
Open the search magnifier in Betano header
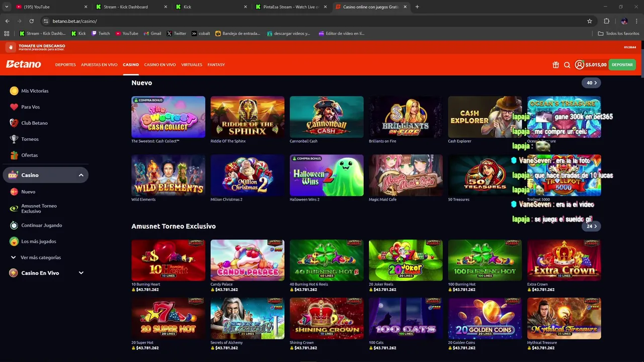coord(567,65)
